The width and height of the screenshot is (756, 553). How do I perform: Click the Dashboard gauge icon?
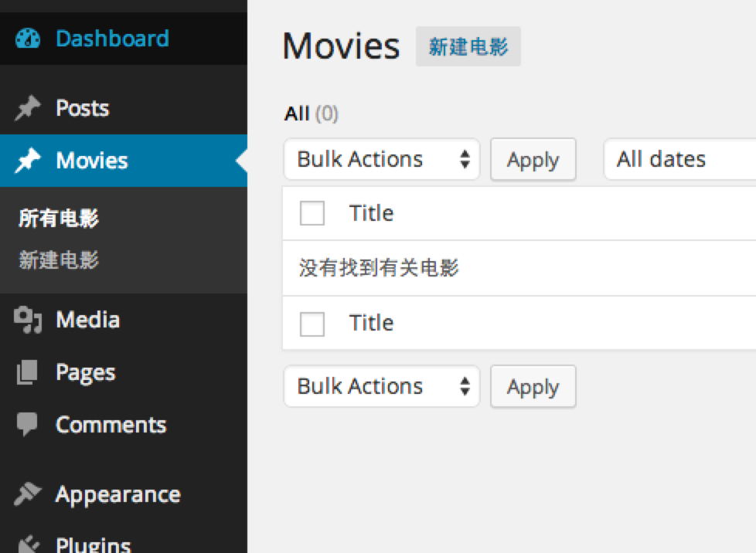click(27, 39)
